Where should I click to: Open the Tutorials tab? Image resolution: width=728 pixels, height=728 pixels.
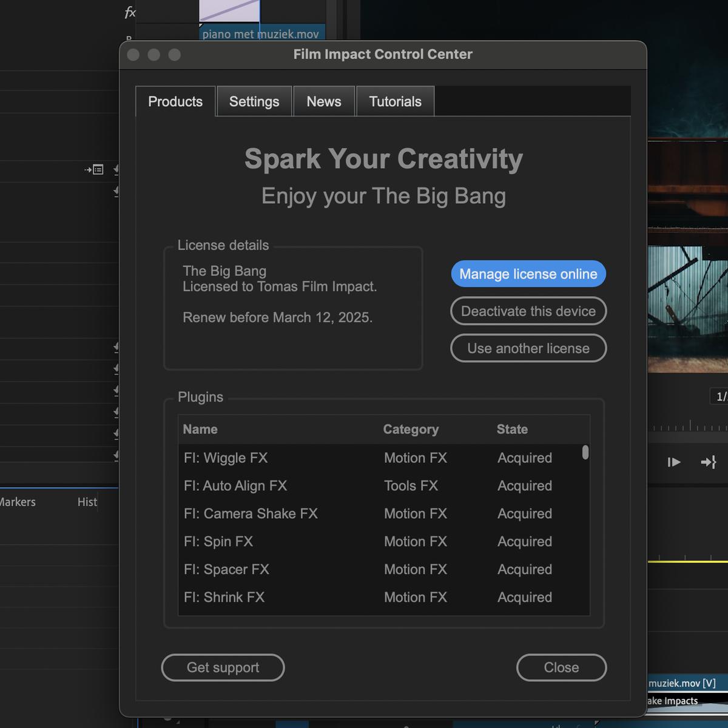tap(395, 101)
